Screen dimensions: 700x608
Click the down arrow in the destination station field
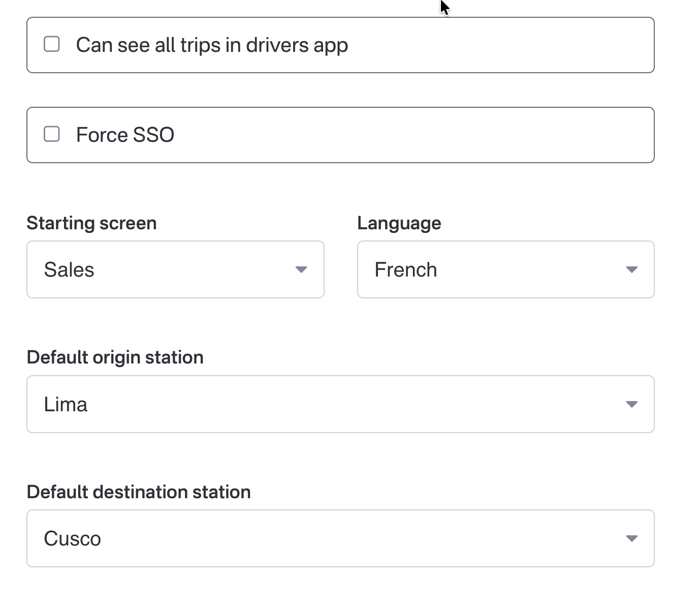tap(631, 538)
